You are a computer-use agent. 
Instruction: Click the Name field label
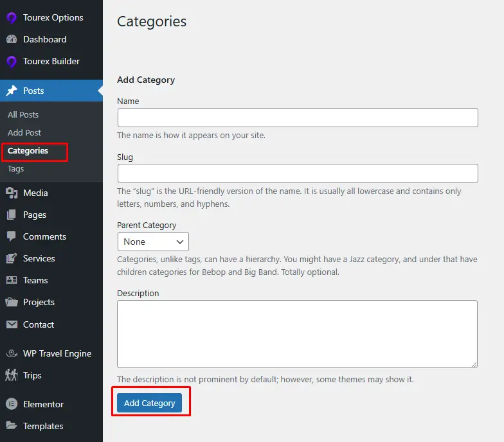click(129, 102)
